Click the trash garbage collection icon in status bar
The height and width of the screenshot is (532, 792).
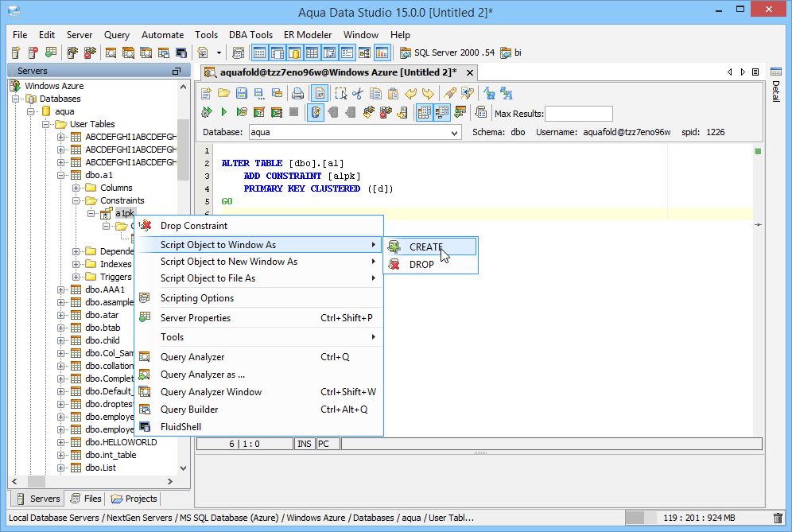point(778,518)
